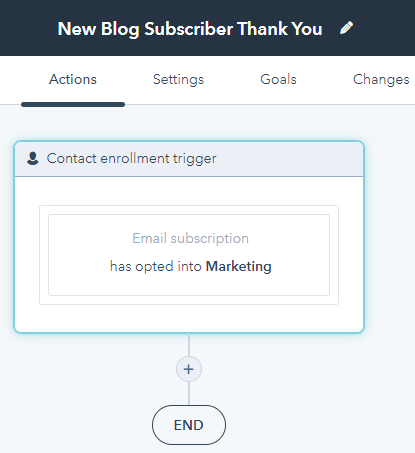Open the Contact enrollment trigger header
This screenshot has width=415, height=453.
[189, 159]
